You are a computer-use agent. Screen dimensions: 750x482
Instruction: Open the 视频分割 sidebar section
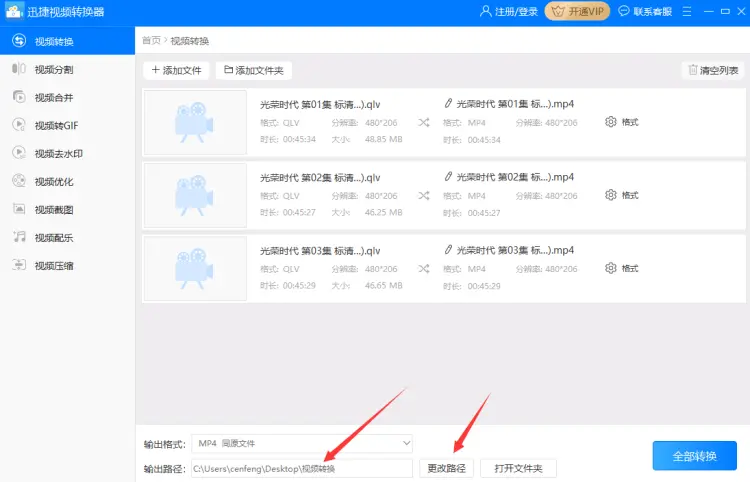pyautogui.click(x=67, y=69)
